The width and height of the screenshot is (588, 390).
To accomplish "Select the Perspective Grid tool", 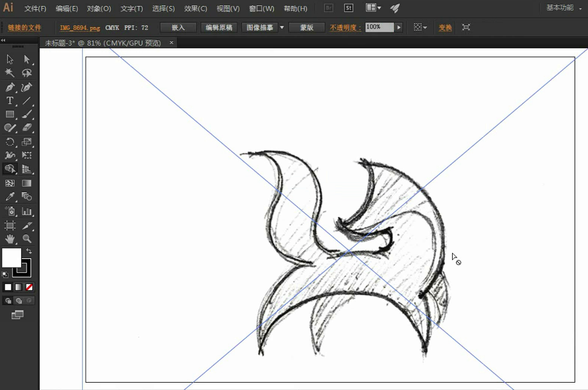I will point(27,169).
